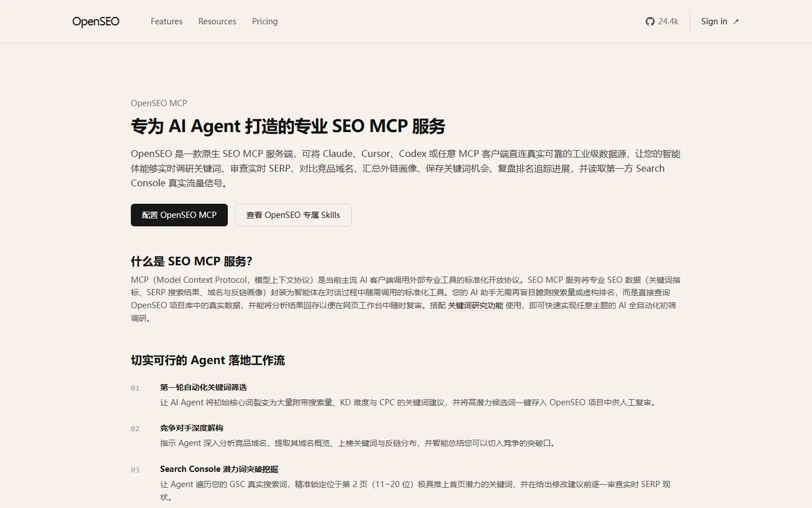
Task: Click 查看 OpenSEO 专属 Skills button
Action: point(293,215)
